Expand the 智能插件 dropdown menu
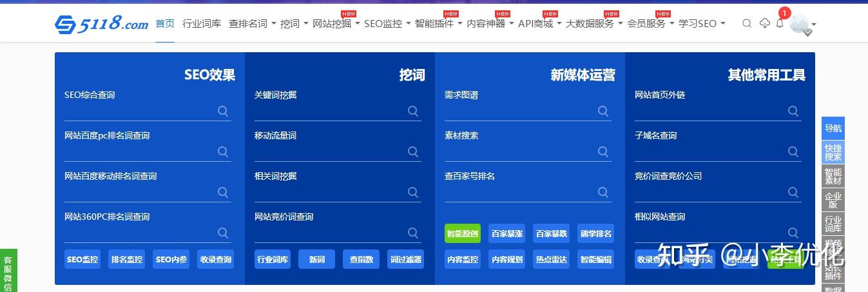This screenshot has width=868, height=292. click(x=439, y=23)
